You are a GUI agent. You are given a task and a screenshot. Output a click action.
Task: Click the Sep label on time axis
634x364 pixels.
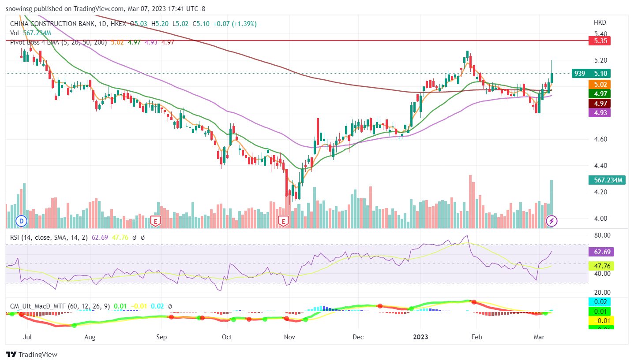click(161, 337)
